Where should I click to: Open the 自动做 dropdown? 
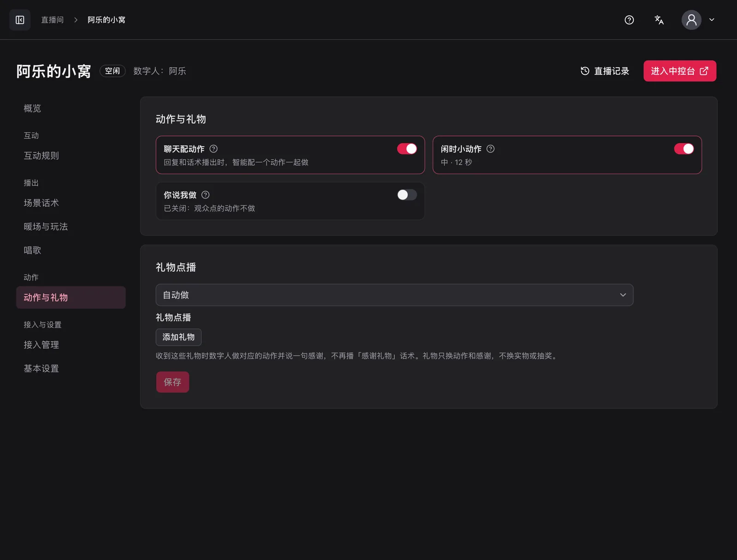394,295
